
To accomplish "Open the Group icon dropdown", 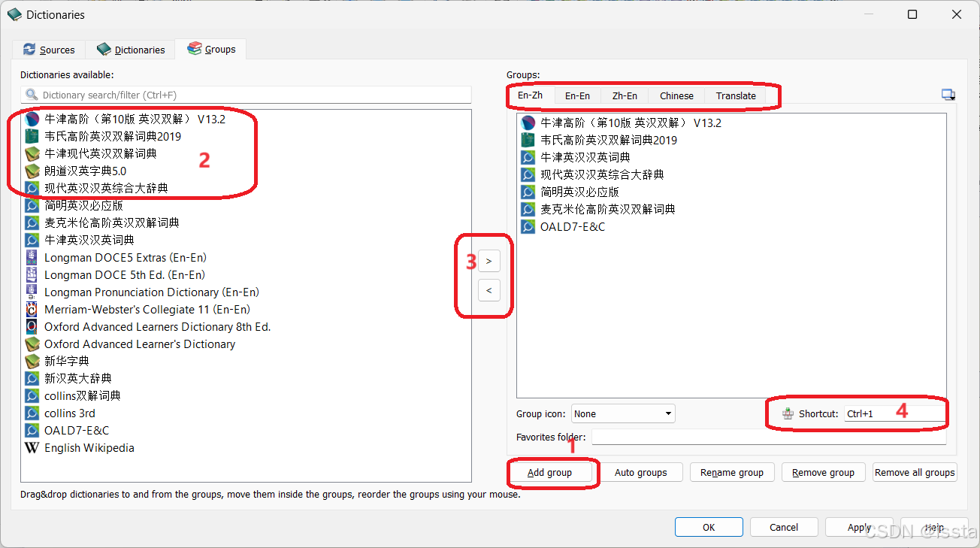I will click(623, 413).
